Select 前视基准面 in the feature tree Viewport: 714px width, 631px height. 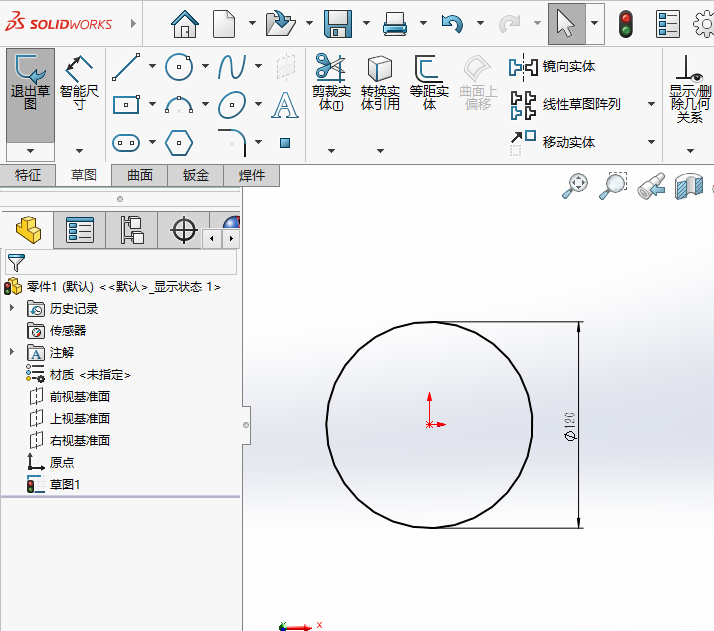[80, 397]
